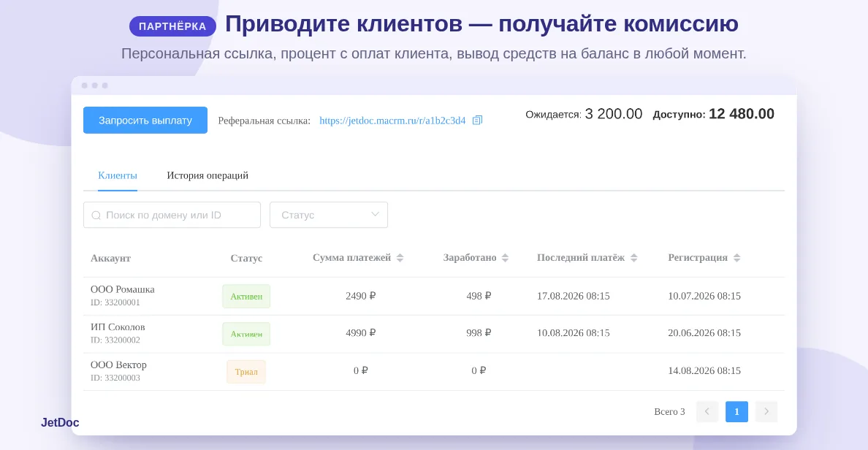868x450 pixels.
Task: Go to previous page arrow
Action: [707, 411]
